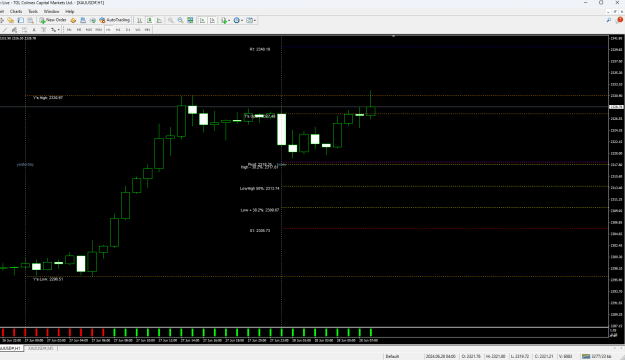
Task: Open the Periods clock icon
Action: coord(237,20)
